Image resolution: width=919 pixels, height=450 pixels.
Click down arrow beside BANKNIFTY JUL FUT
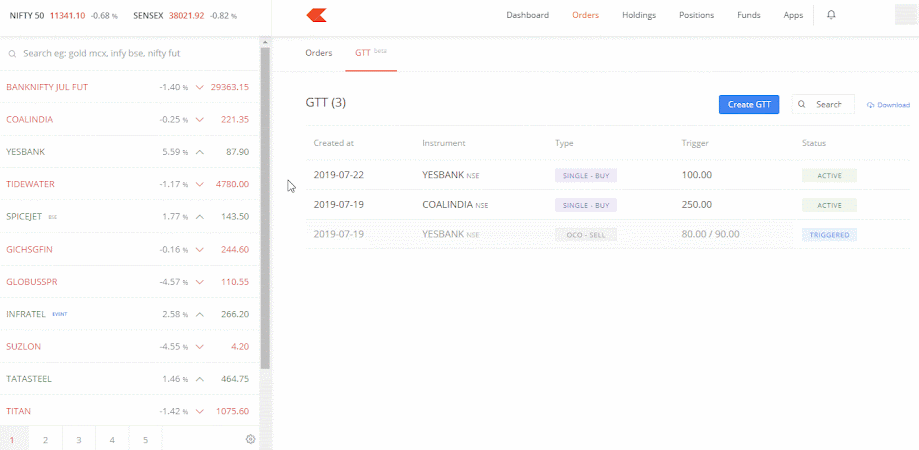200,87
